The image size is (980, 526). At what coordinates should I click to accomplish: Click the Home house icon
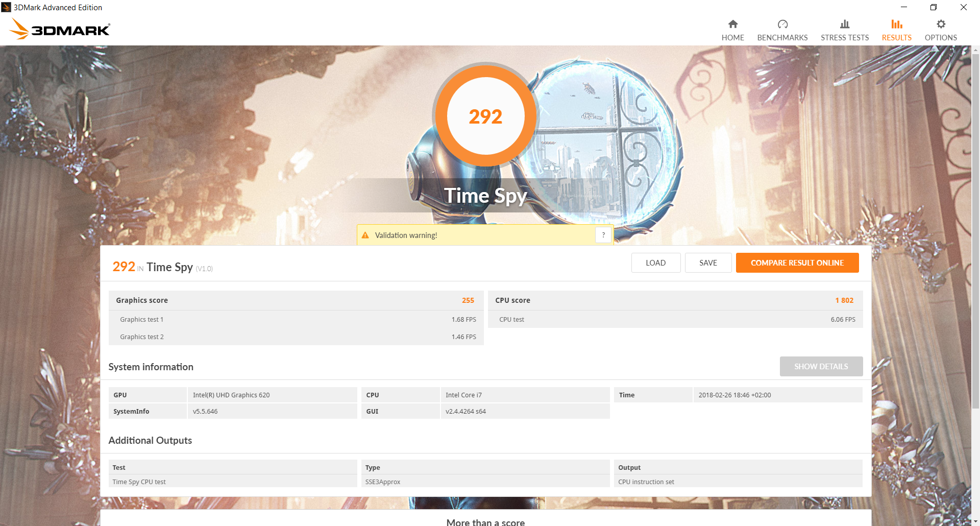pyautogui.click(x=732, y=24)
